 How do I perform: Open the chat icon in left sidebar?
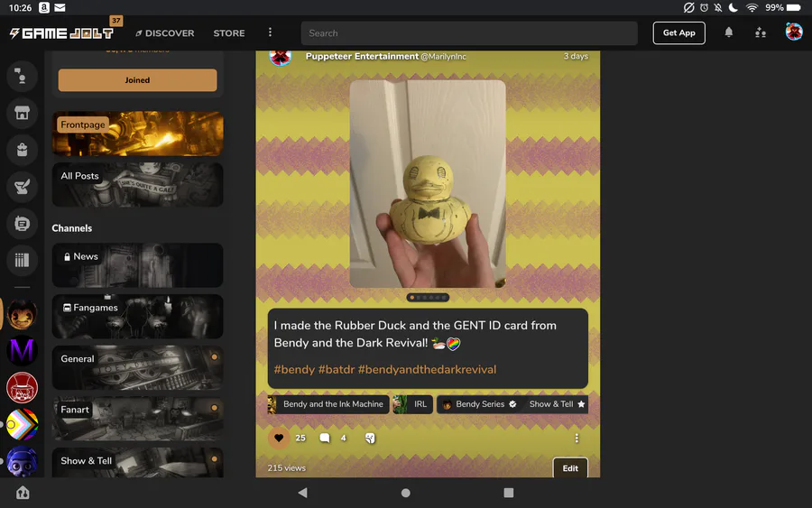pyautogui.click(x=22, y=76)
